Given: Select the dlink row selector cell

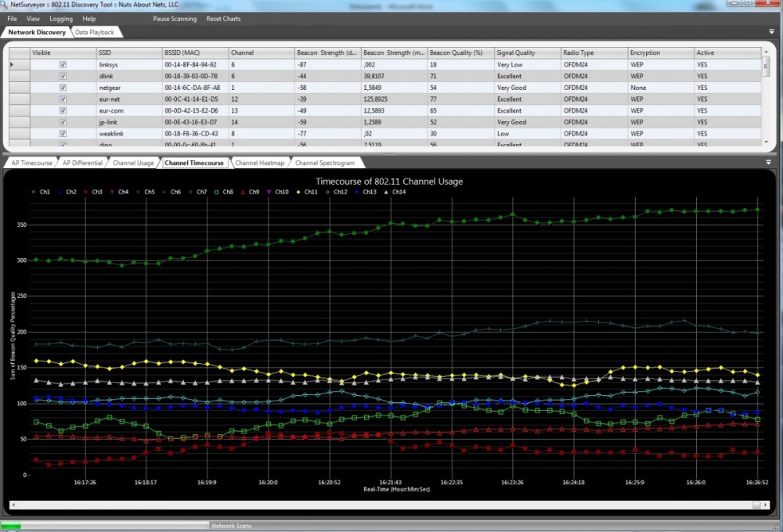Looking at the screenshot, I should coord(19,76).
